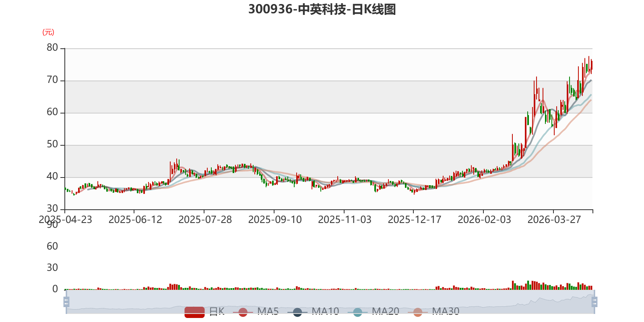Viewport: 644px width, 322px height.
Task: Click the 2025-06-12 date axis label
Action: pos(135,220)
